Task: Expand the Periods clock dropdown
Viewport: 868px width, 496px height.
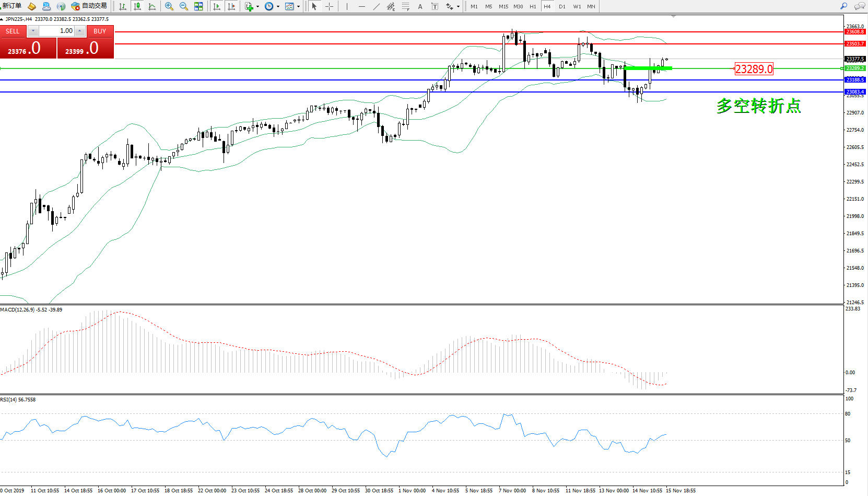Action: [x=278, y=7]
